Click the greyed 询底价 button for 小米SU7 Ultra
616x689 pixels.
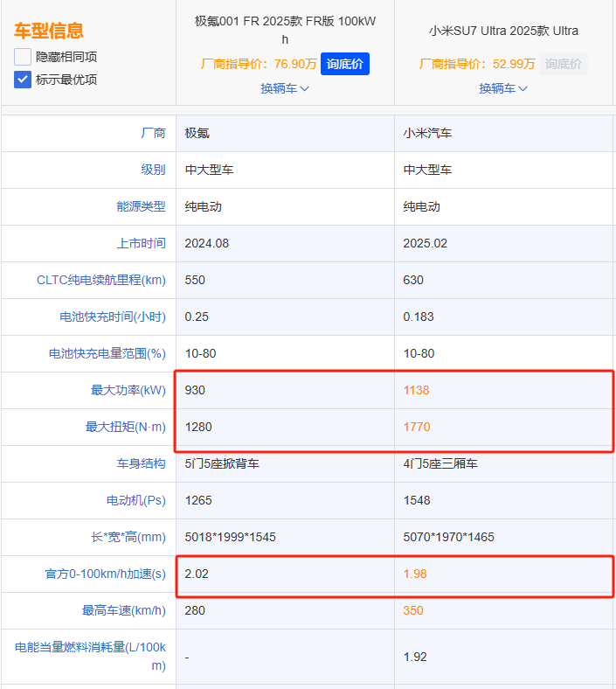pos(564,64)
